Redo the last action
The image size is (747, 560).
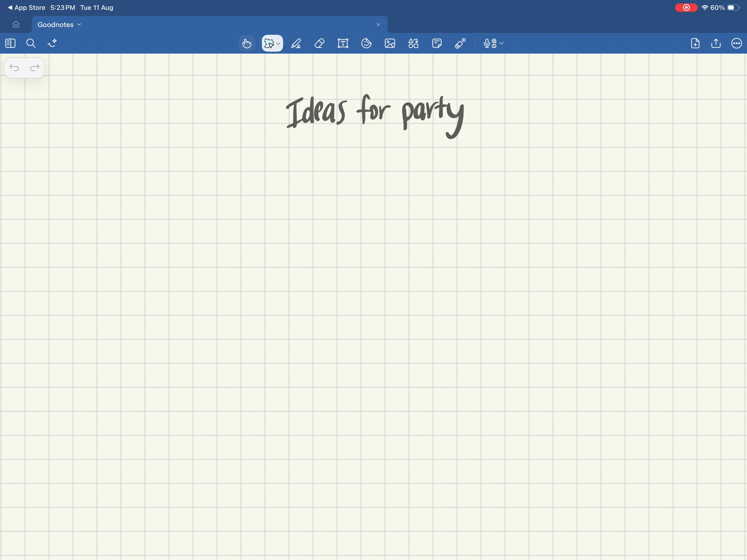(35, 68)
